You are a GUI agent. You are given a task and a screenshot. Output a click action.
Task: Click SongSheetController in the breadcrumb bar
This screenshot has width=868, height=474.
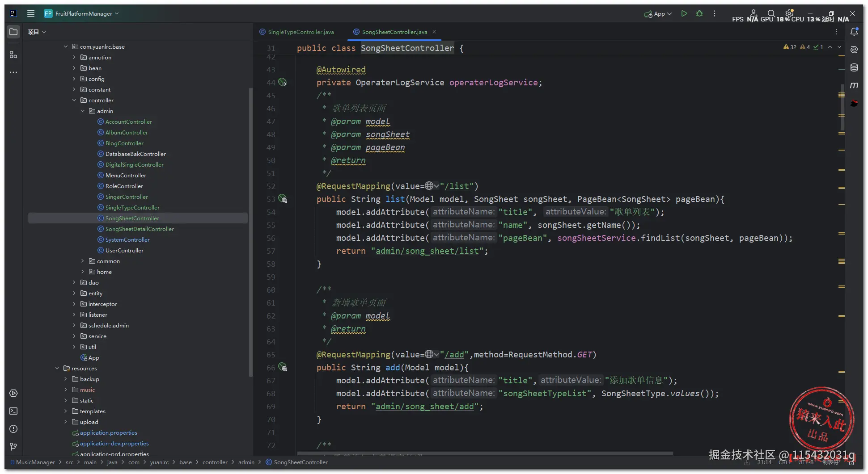point(301,462)
